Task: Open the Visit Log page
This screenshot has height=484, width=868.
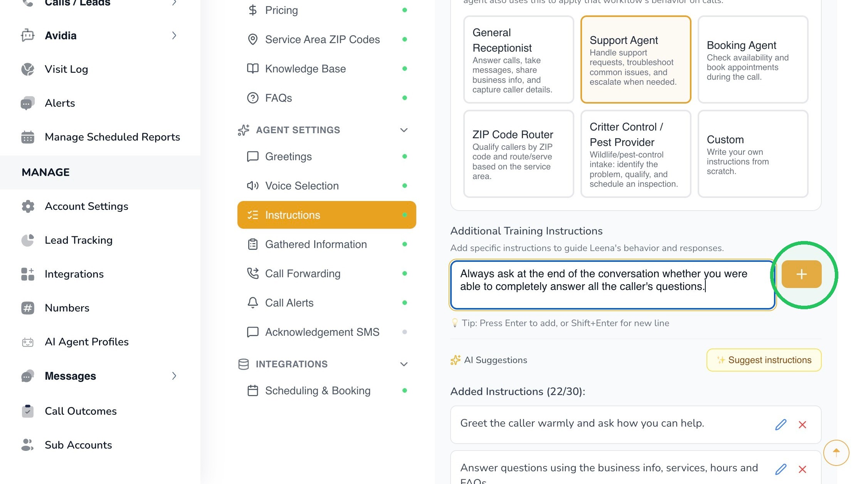Action: pos(66,69)
